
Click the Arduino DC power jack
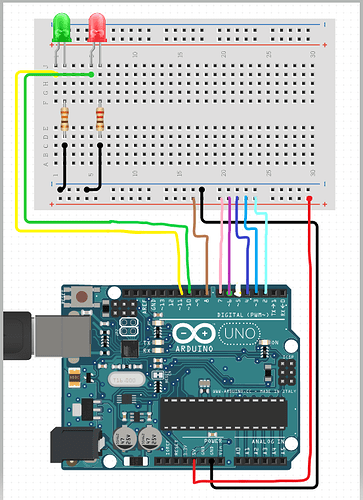coord(76,445)
